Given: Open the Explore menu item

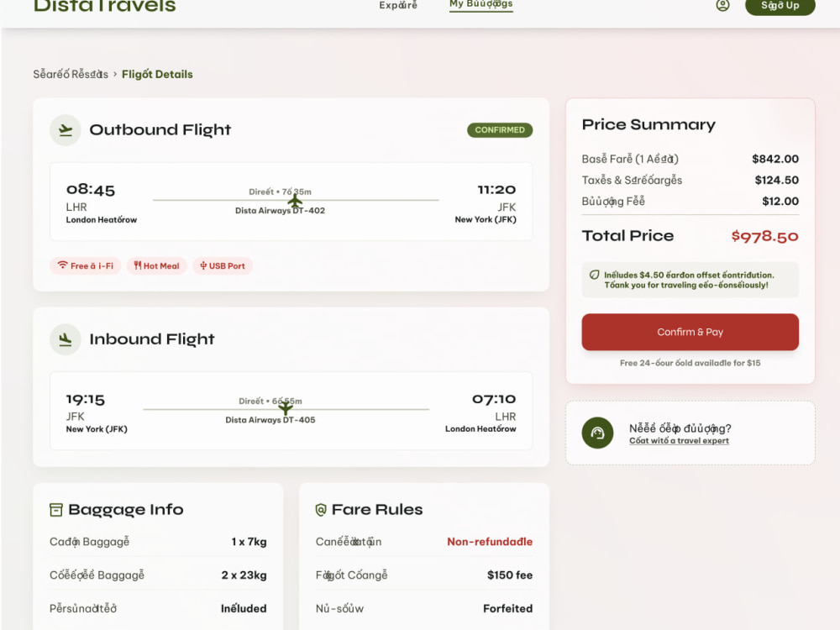Looking at the screenshot, I should pos(398,5).
